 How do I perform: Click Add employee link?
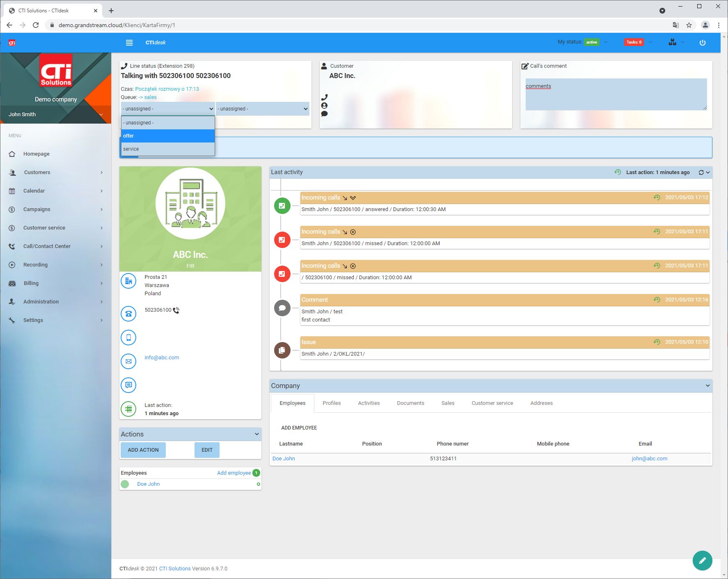pyautogui.click(x=234, y=473)
